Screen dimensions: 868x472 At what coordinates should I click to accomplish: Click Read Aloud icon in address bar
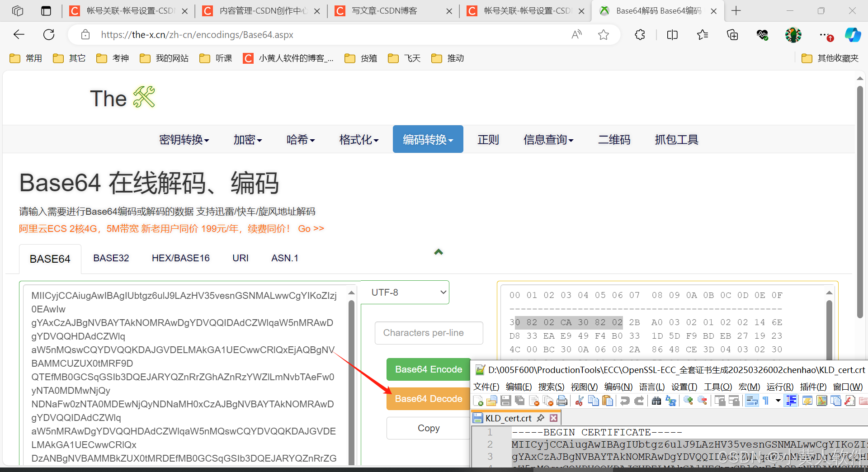(576, 34)
